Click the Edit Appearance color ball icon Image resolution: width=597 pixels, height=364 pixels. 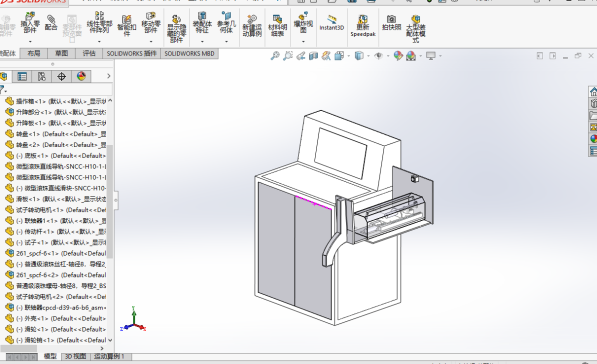398,56
